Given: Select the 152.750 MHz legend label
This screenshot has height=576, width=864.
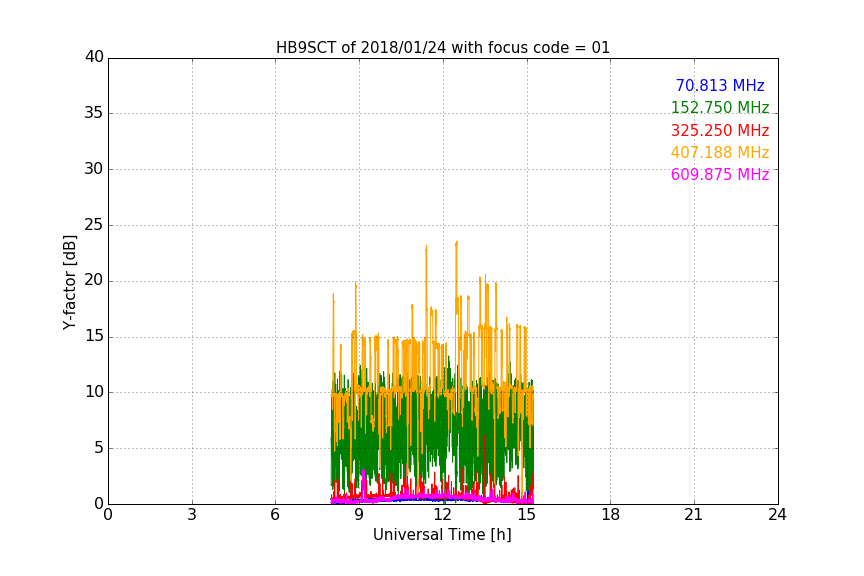Looking at the screenshot, I should click(x=720, y=107).
